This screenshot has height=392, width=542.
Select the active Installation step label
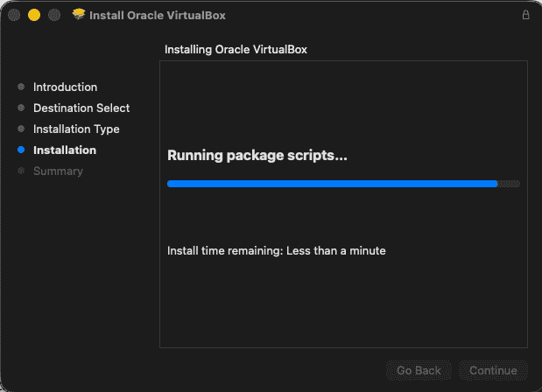point(65,150)
